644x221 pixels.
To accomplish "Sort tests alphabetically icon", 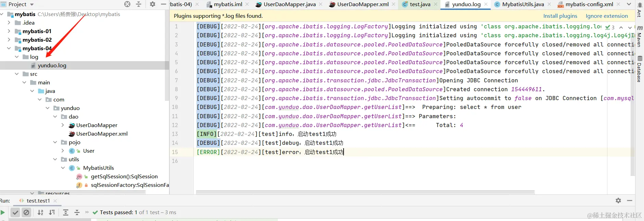I will [40, 212].
